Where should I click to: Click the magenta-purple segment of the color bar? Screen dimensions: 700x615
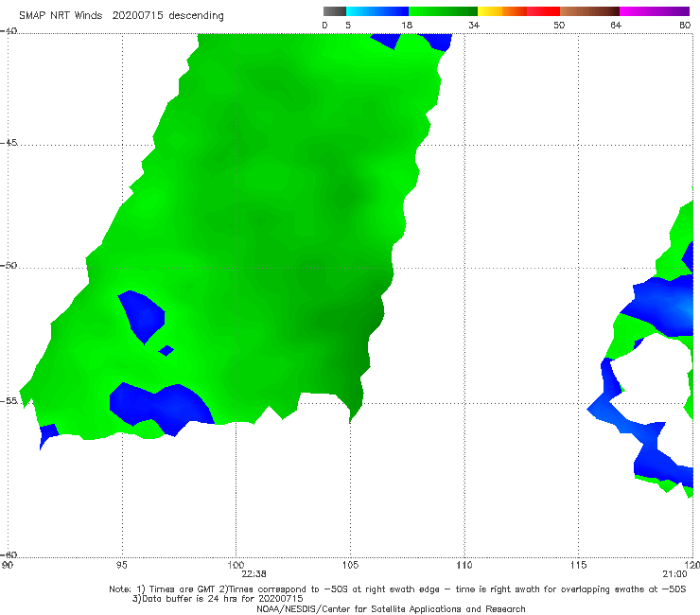pyautogui.click(x=655, y=11)
